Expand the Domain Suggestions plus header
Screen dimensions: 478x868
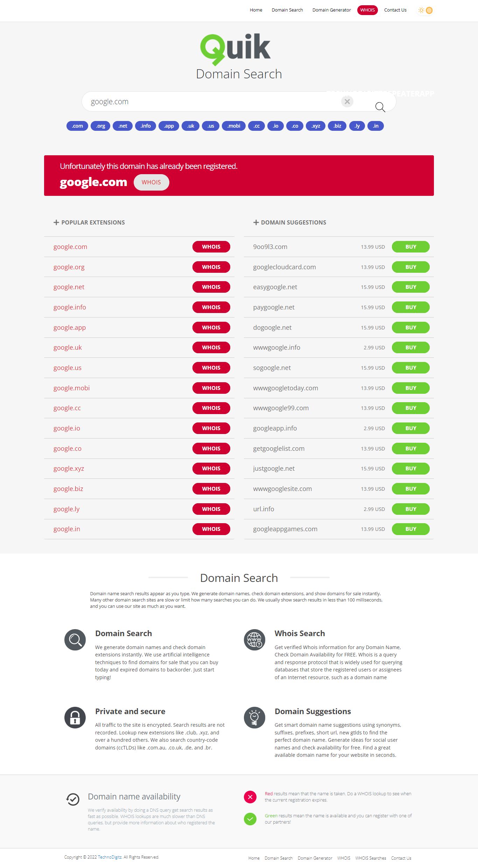[x=256, y=222]
